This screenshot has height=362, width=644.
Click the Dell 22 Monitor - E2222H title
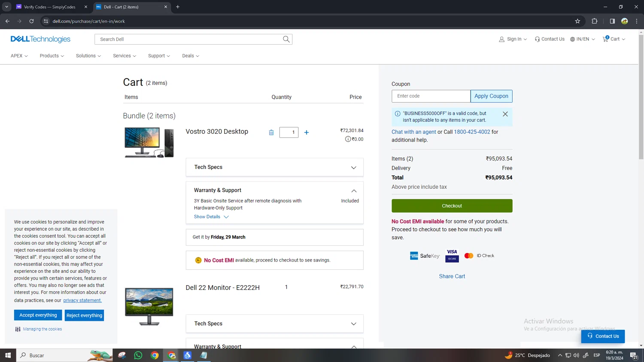click(222, 288)
